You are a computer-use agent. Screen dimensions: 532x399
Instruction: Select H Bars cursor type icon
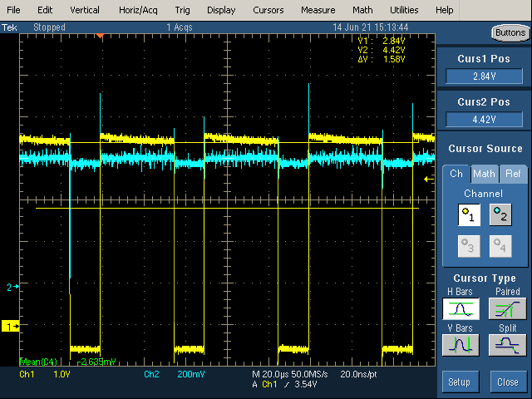click(x=461, y=308)
